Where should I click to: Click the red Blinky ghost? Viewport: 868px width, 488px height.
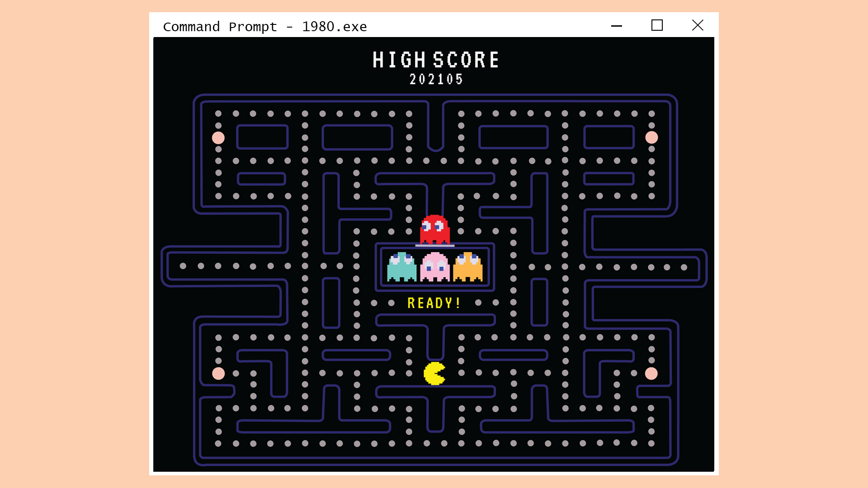pos(434,230)
